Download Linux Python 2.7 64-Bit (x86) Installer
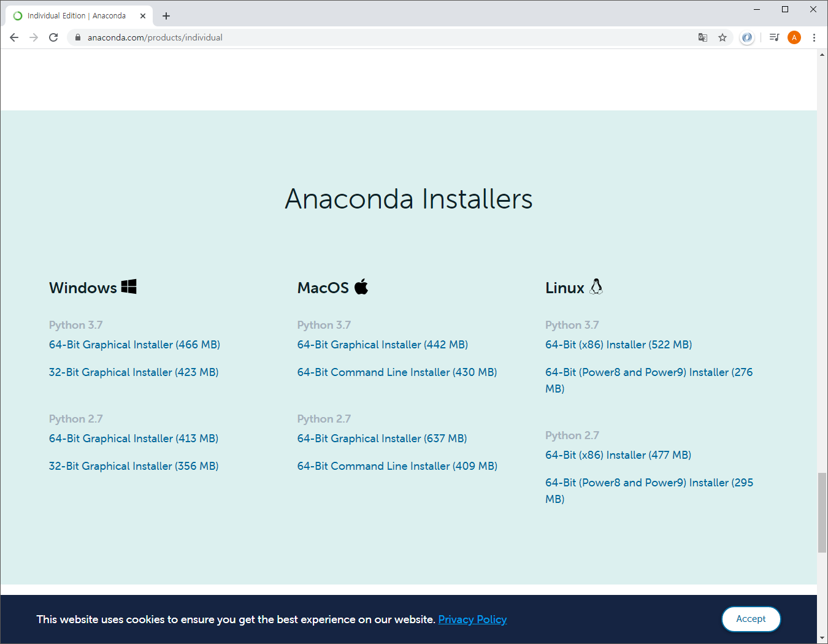 coord(618,455)
